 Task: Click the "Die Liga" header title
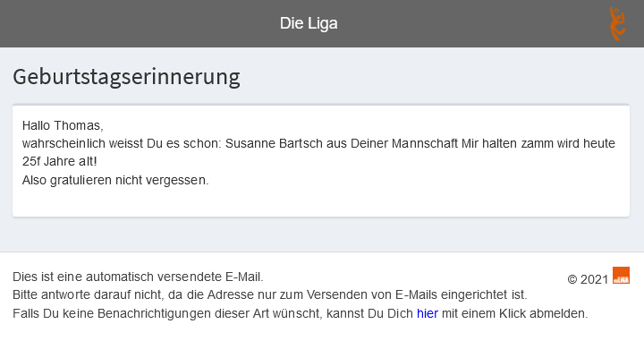[309, 24]
